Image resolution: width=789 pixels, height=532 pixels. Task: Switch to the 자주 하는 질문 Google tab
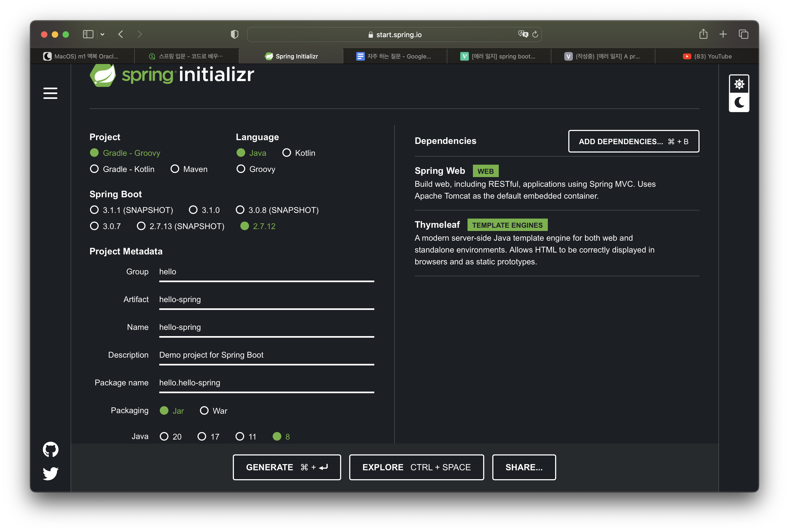click(x=395, y=56)
